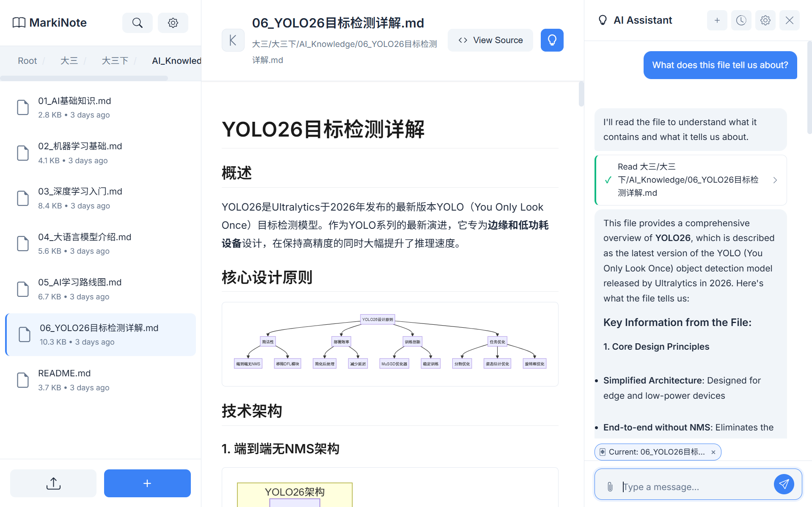Screen dimensions: 812x507
Task: Open 05_AI学习路线图.md file
Action: pos(101,289)
